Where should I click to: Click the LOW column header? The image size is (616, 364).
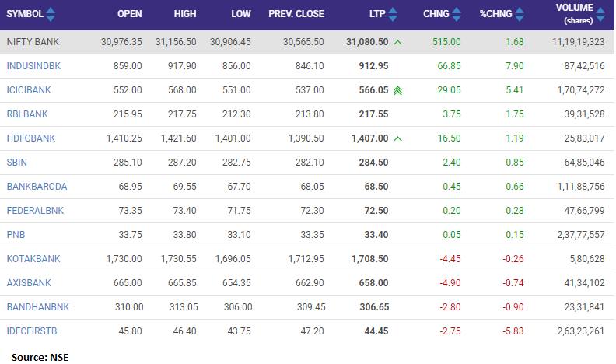241,14
